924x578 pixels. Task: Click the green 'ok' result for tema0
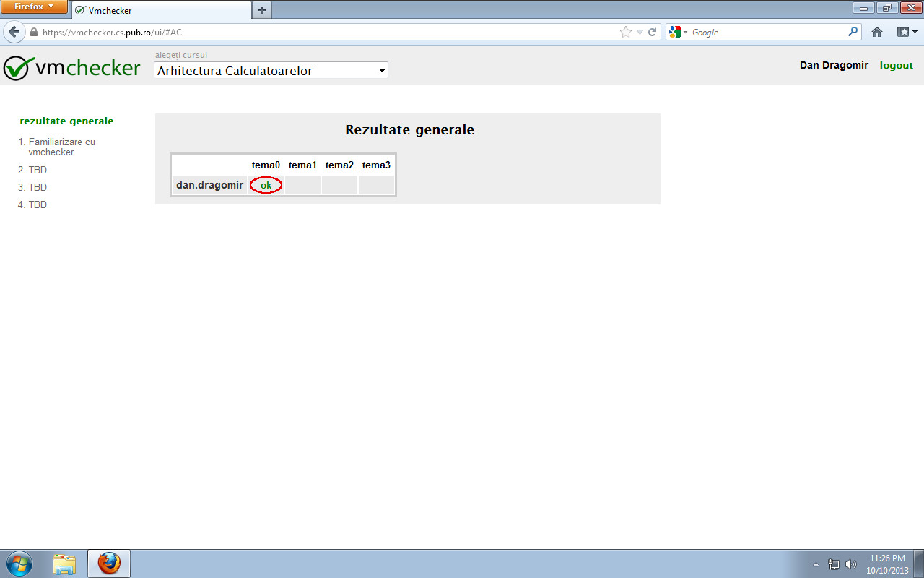pyautogui.click(x=266, y=185)
